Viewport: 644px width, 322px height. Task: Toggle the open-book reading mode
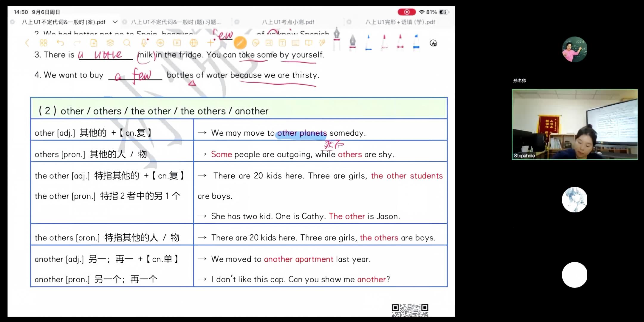pyautogui.click(x=309, y=43)
